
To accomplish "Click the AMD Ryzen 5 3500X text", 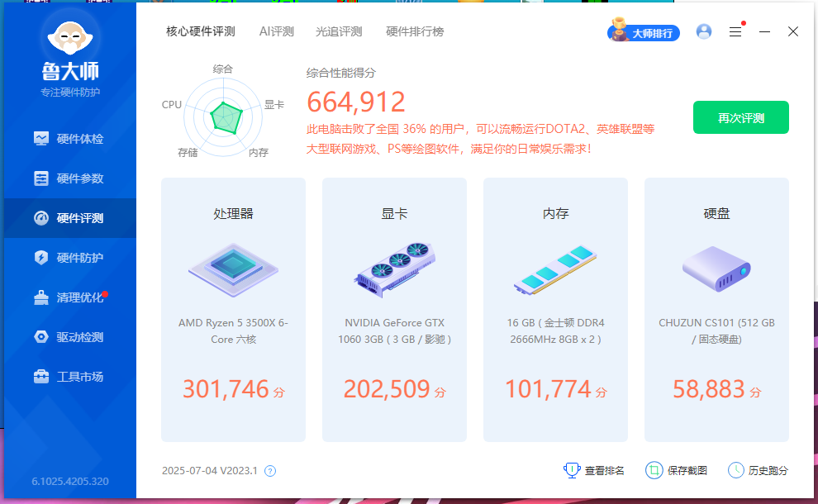I will point(233,330).
